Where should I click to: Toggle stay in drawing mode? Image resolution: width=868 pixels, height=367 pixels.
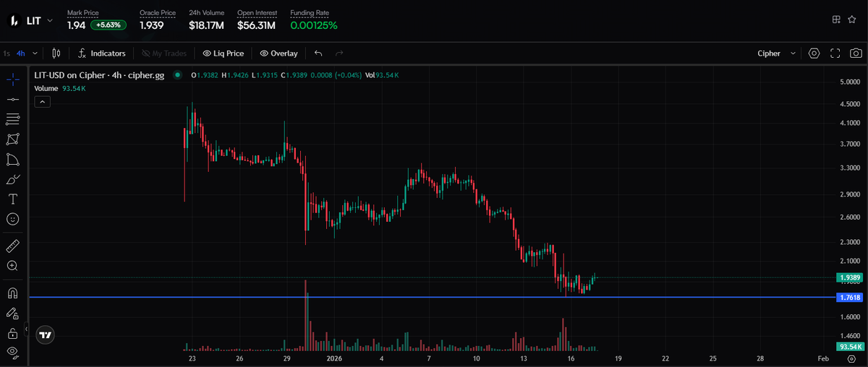tap(12, 314)
